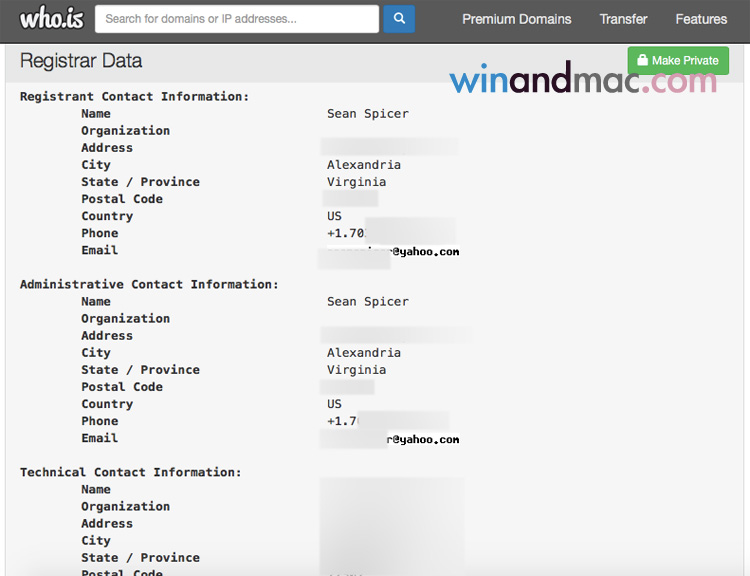Open the Premium Domains menu item
This screenshot has width=750, height=576.
[x=516, y=19]
